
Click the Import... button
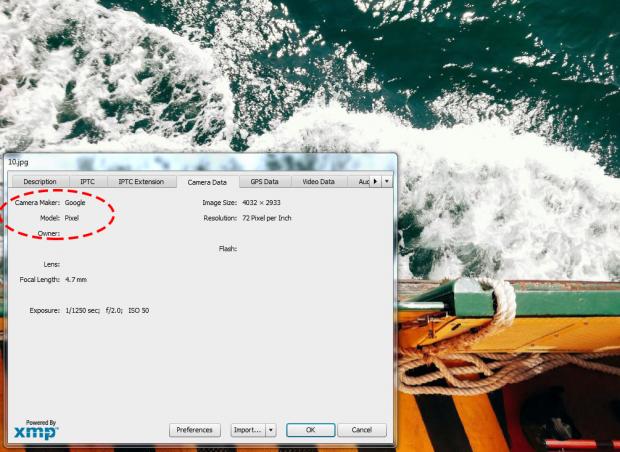pos(246,430)
